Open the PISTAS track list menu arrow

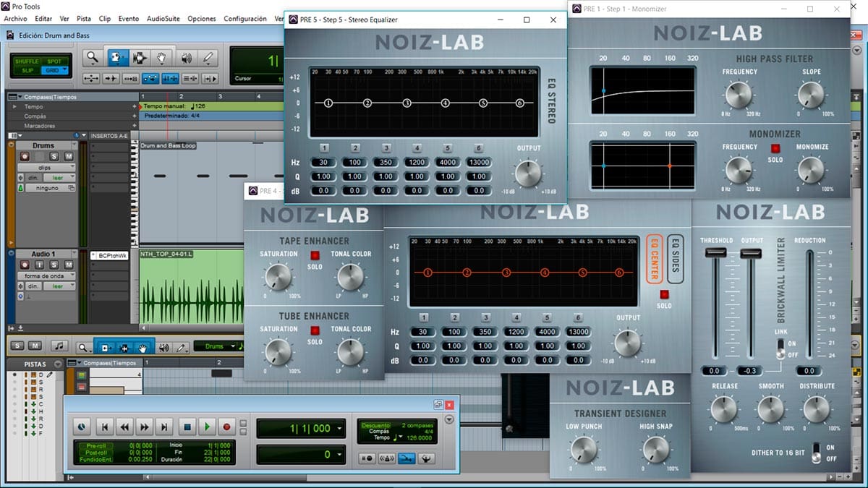click(x=58, y=364)
